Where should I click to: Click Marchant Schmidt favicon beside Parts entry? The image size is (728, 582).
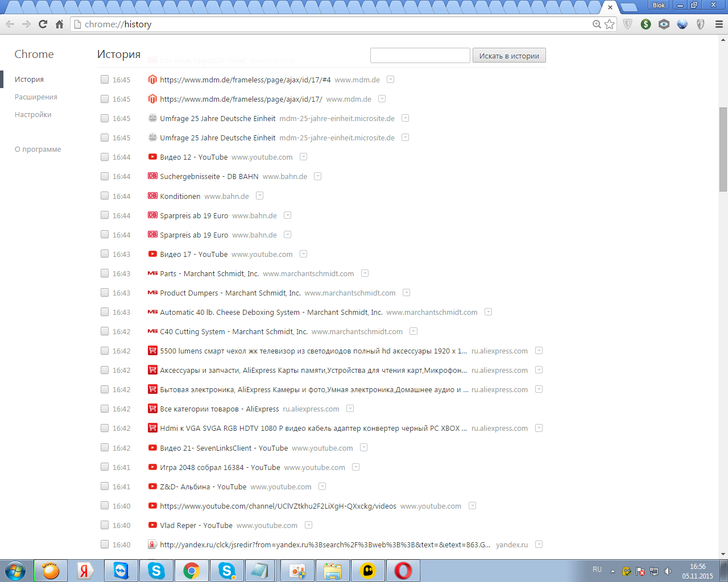[x=152, y=273]
